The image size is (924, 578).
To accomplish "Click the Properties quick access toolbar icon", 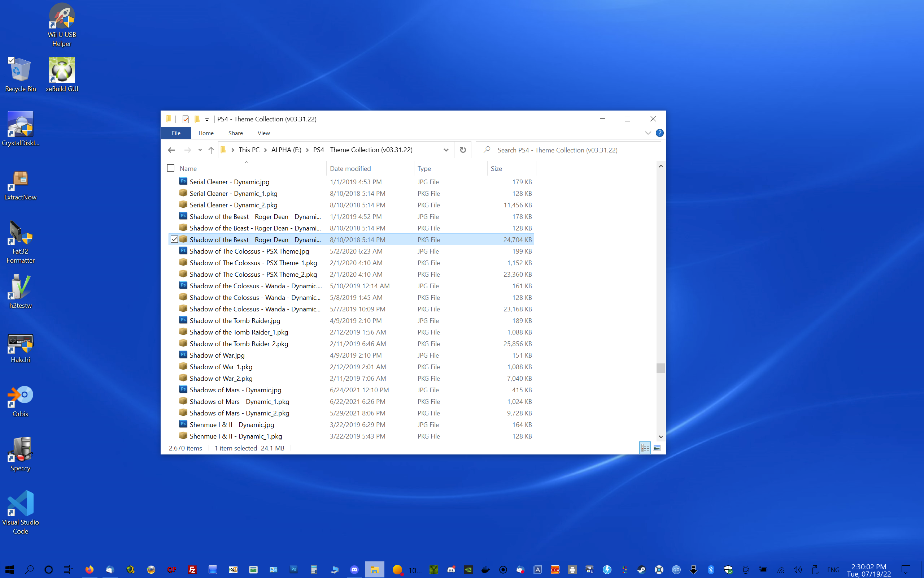I will pyautogui.click(x=186, y=119).
